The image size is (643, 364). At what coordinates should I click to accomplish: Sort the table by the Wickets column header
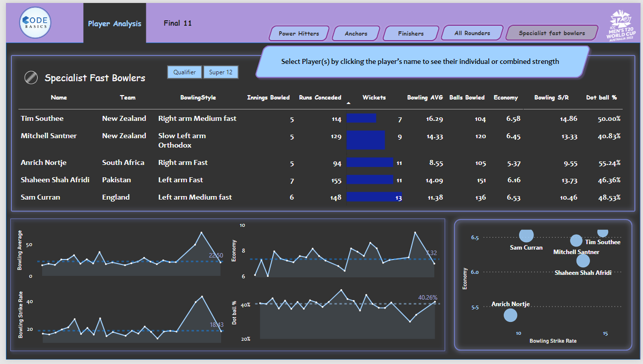point(374,98)
